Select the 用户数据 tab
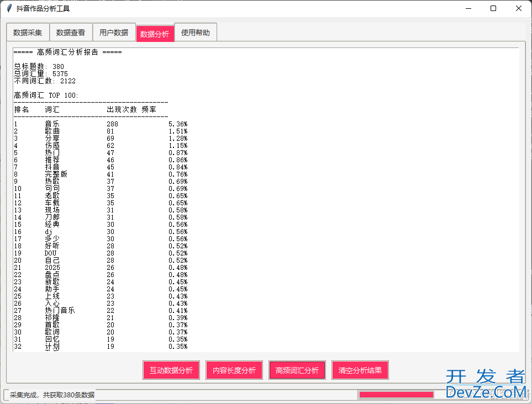The height and width of the screenshot is (404, 532). (114, 33)
